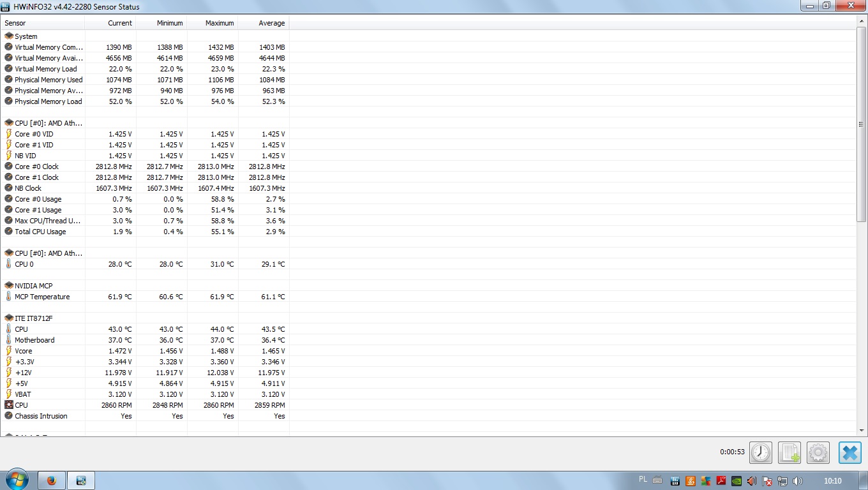Click the NVIDIA MCP group chip icon

(x=9, y=286)
